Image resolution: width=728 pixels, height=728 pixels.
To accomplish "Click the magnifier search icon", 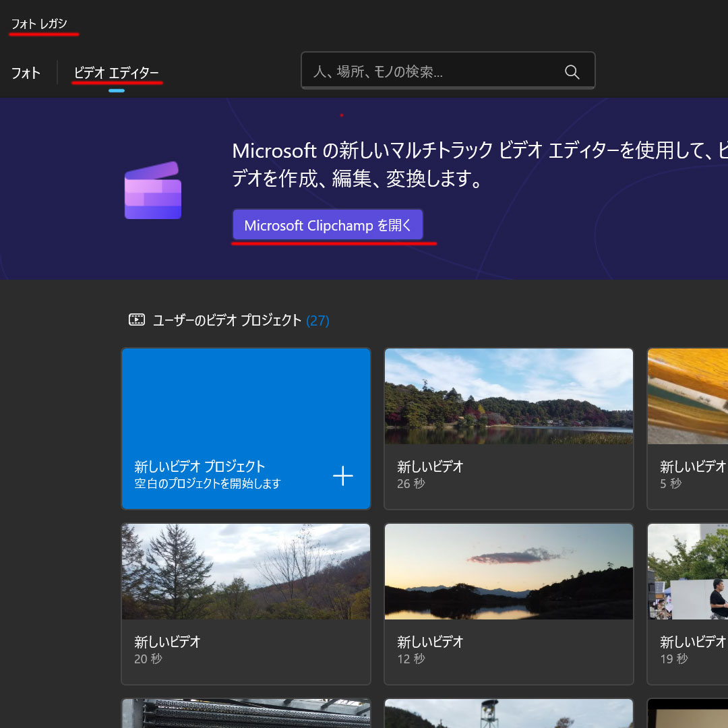I will (x=572, y=71).
